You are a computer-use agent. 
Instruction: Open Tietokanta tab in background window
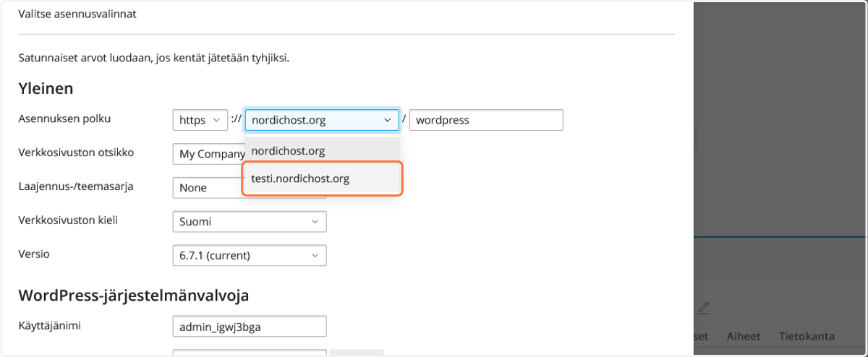807,336
